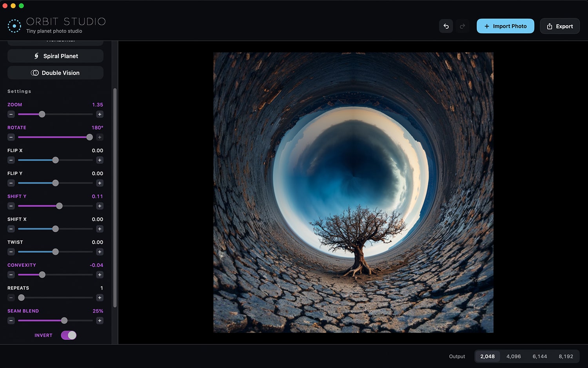Click the Rotate slider handle

(89, 137)
